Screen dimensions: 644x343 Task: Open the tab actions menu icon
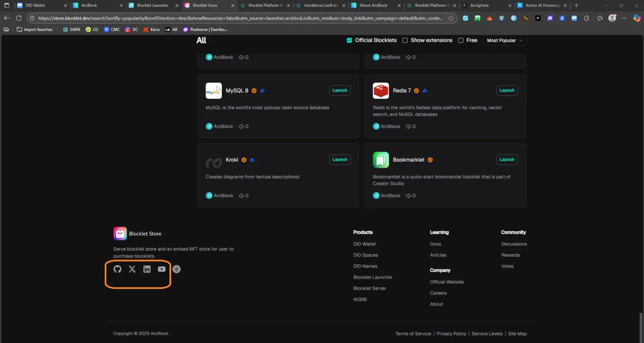pyautogui.click(x=6, y=5)
